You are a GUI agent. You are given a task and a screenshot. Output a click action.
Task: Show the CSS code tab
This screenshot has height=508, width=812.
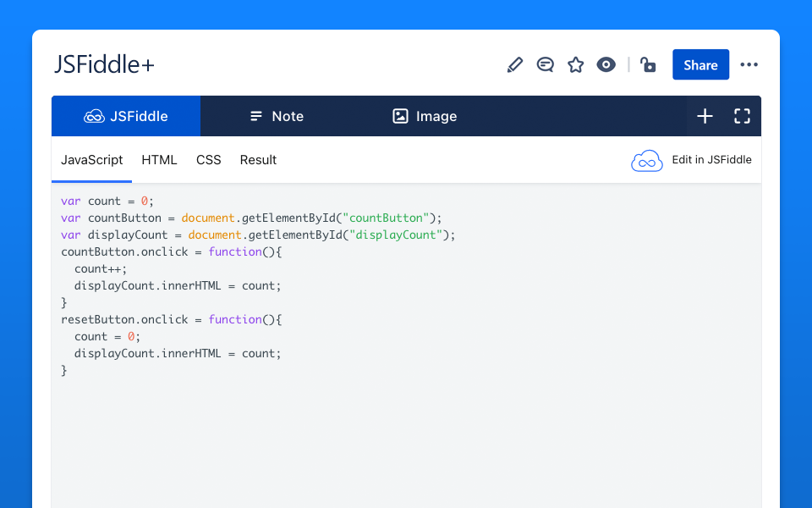[209, 160]
